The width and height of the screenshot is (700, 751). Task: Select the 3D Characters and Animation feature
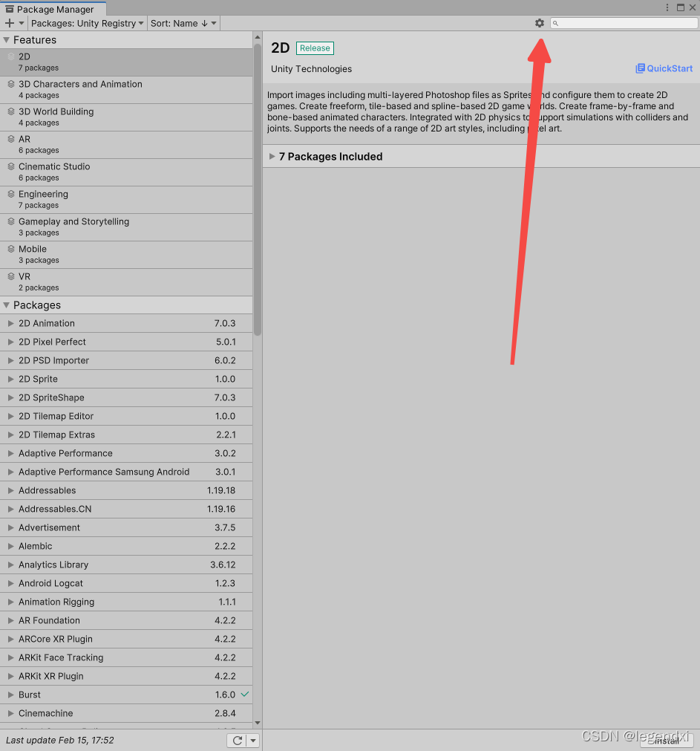[126, 90]
